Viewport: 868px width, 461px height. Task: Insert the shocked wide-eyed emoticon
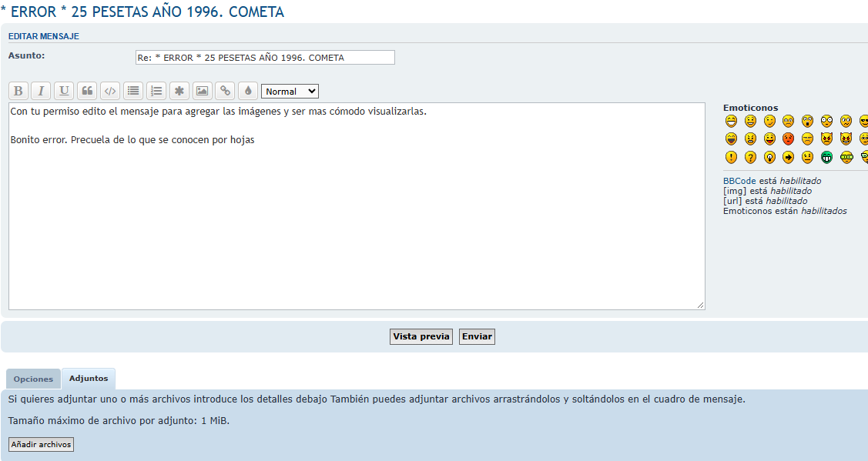[x=826, y=121]
